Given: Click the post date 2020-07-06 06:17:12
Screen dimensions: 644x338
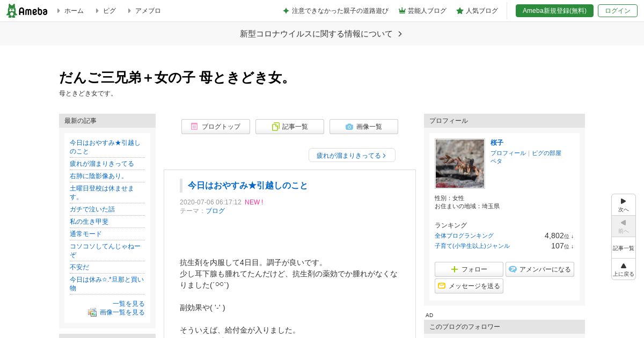Looking at the screenshot, I should [x=210, y=202].
